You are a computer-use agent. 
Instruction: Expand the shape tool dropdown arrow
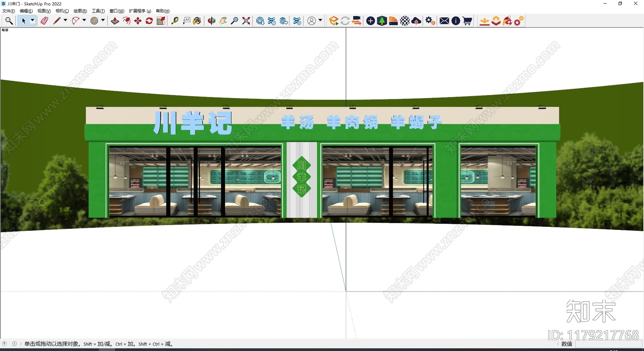tap(103, 21)
